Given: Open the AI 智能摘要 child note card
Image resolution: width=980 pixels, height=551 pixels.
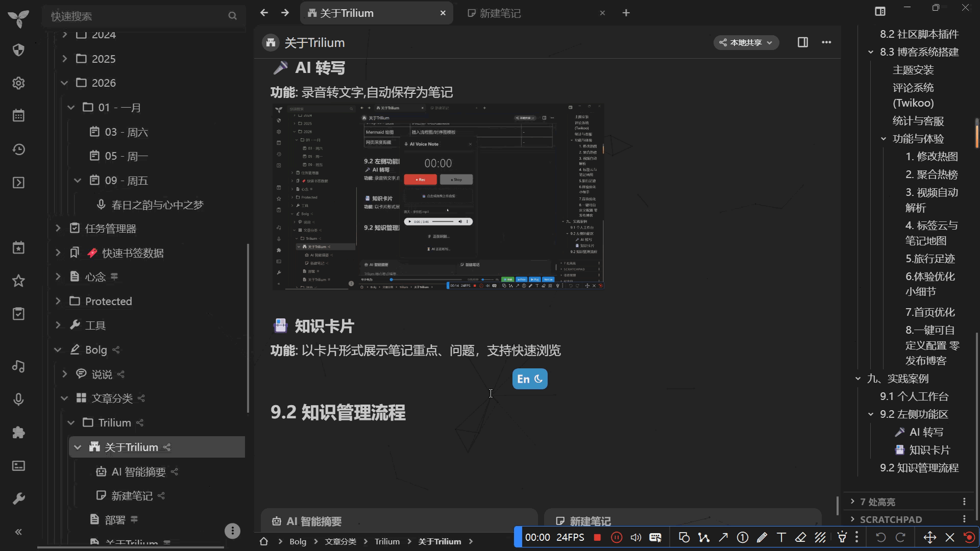Looking at the screenshot, I should (x=399, y=520).
